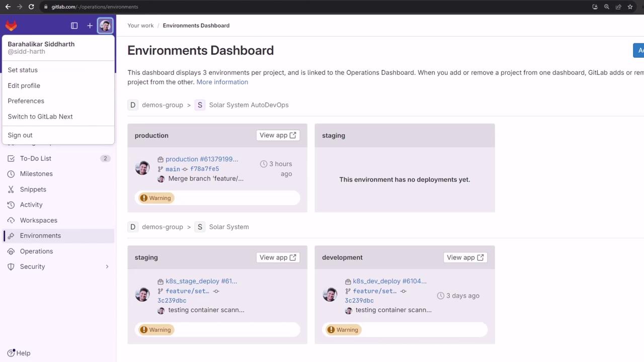This screenshot has width=644, height=362.
Task: Open the To-Do List sidebar item
Action: [35, 158]
